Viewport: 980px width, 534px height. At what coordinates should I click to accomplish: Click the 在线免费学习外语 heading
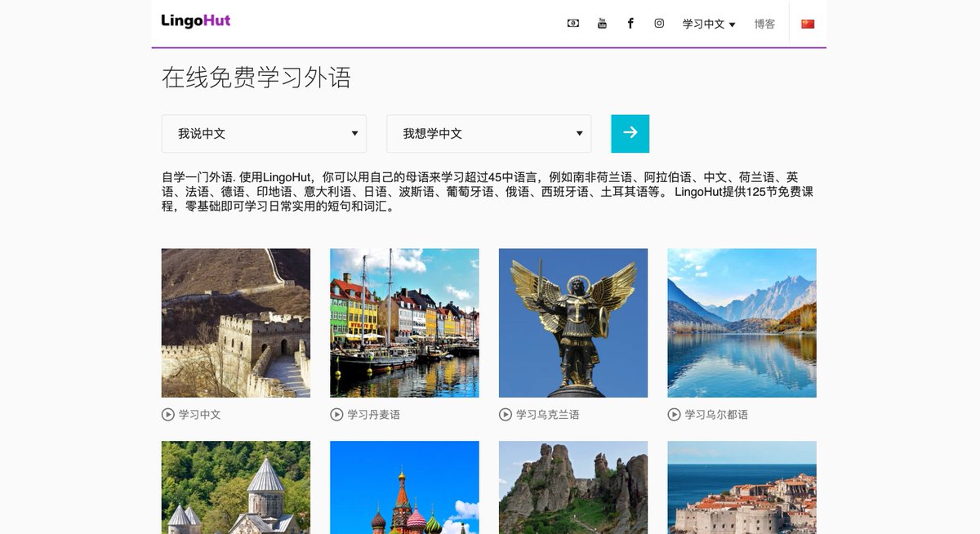point(256,78)
